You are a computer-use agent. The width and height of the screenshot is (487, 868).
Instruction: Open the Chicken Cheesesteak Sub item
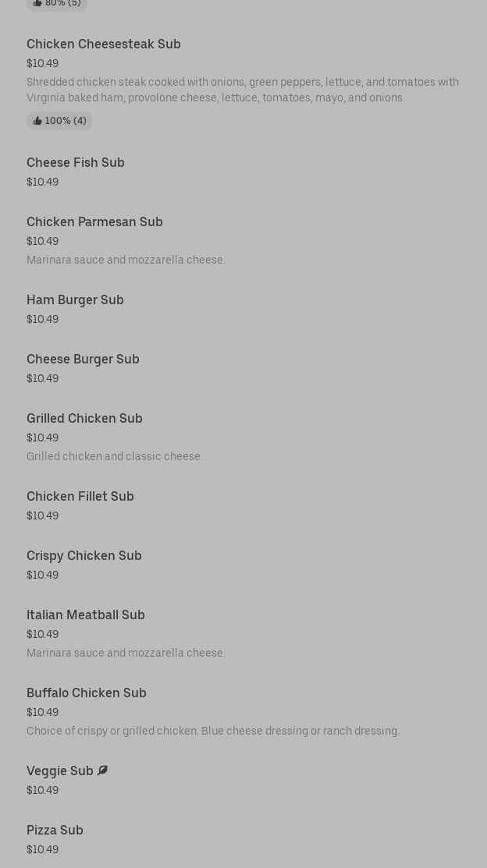pos(104,44)
